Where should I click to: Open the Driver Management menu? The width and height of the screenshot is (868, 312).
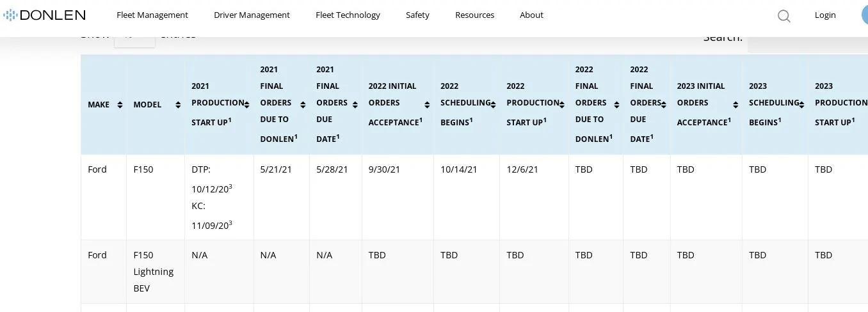[252, 15]
